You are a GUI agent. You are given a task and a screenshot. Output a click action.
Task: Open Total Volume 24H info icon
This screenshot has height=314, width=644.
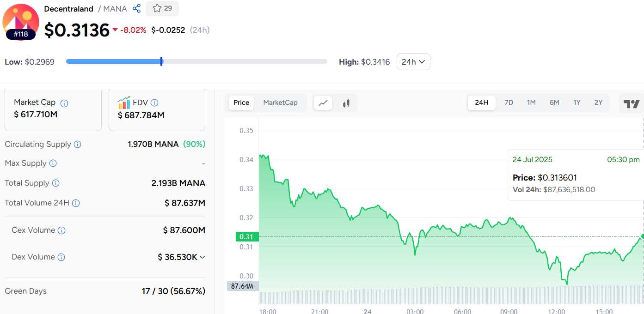[x=76, y=203]
